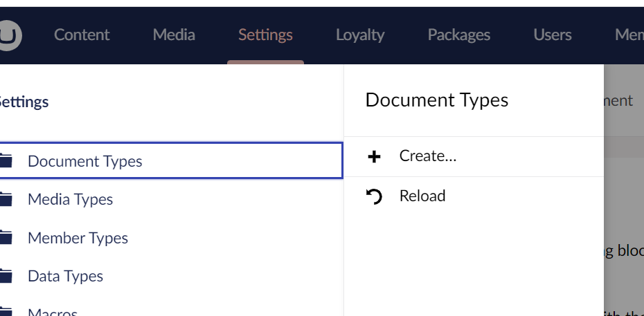This screenshot has height=316, width=644.
Task: Open the Content section
Action: tap(82, 35)
